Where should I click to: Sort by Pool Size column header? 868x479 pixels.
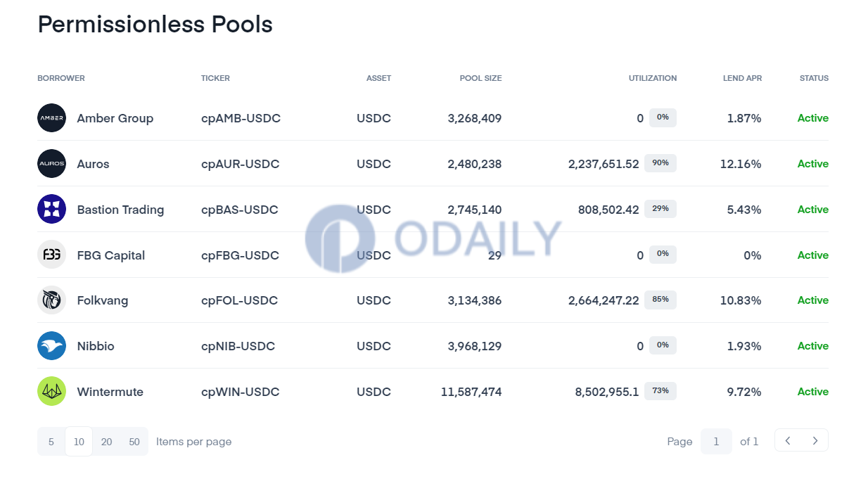(x=480, y=78)
